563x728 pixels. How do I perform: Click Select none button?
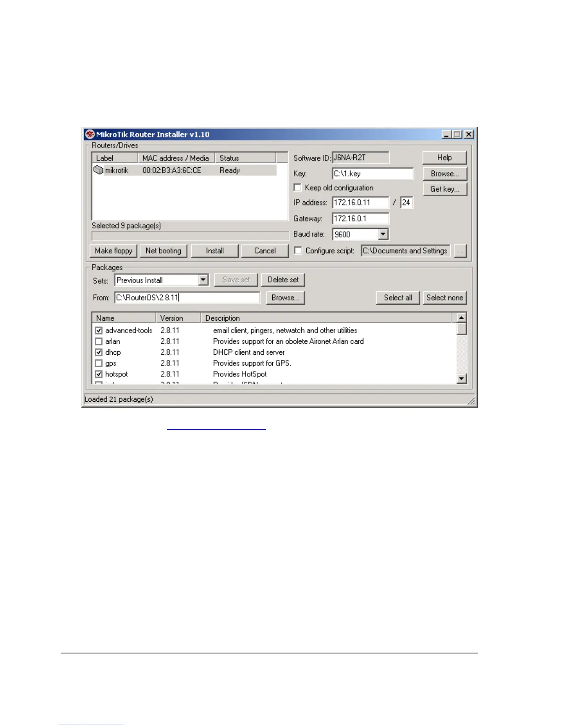pos(445,298)
